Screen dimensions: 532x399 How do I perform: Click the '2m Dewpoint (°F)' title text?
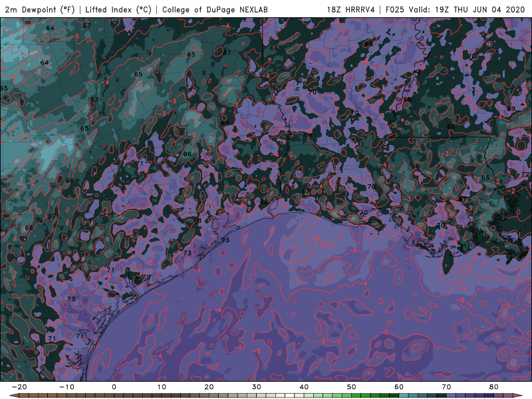pos(40,9)
